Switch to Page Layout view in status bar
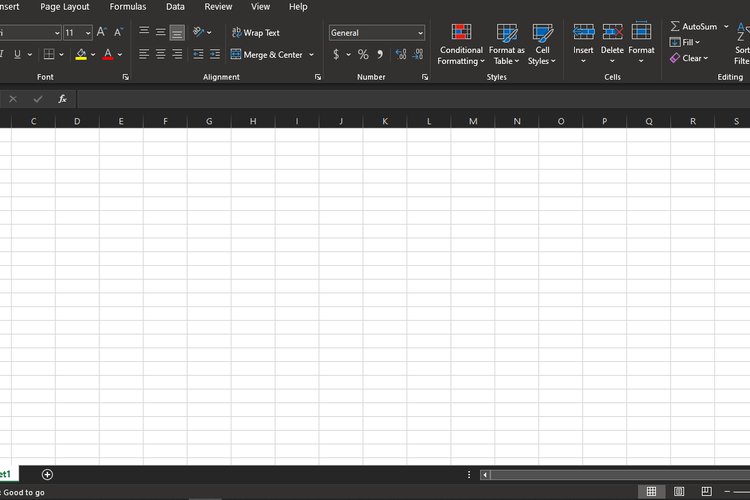 click(x=679, y=491)
